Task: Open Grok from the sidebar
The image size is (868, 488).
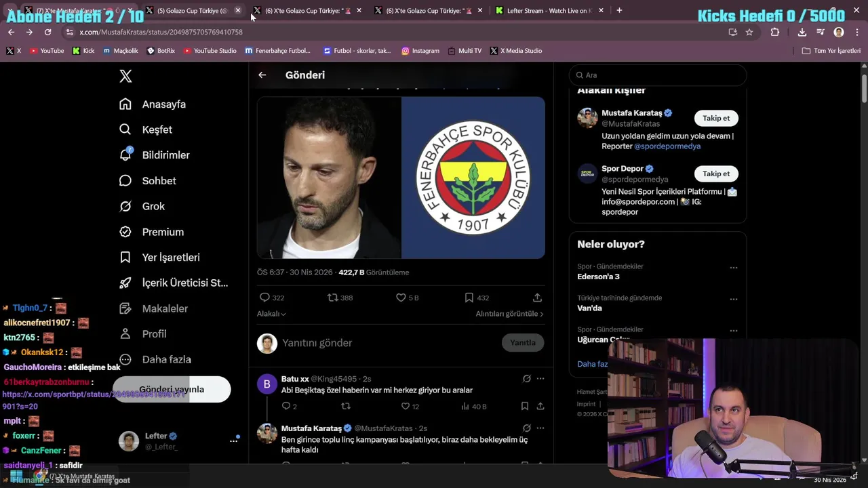Action: click(142, 206)
